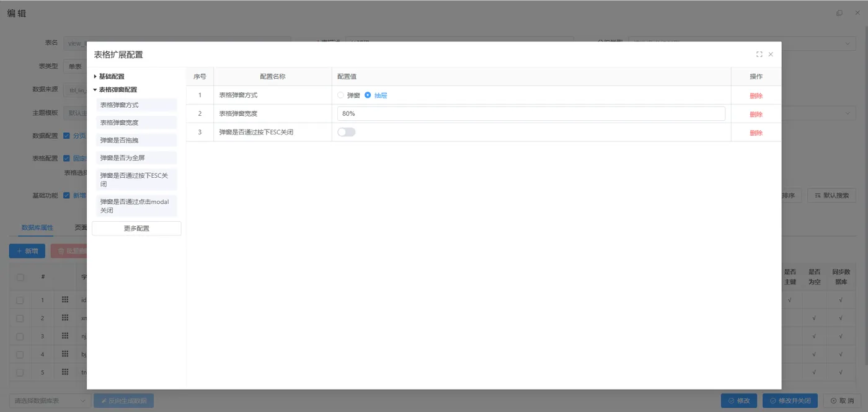Tick the checkbox of table row 5

point(20,372)
